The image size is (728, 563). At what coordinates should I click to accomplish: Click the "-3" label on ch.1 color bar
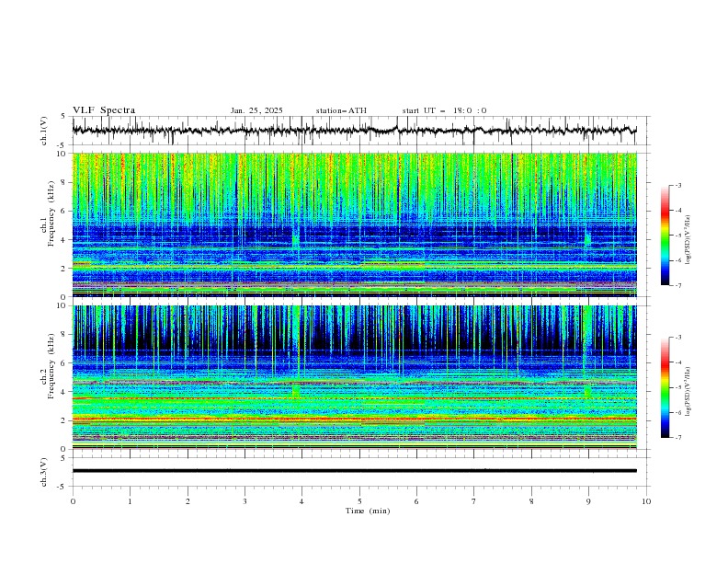tap(678, 185)
